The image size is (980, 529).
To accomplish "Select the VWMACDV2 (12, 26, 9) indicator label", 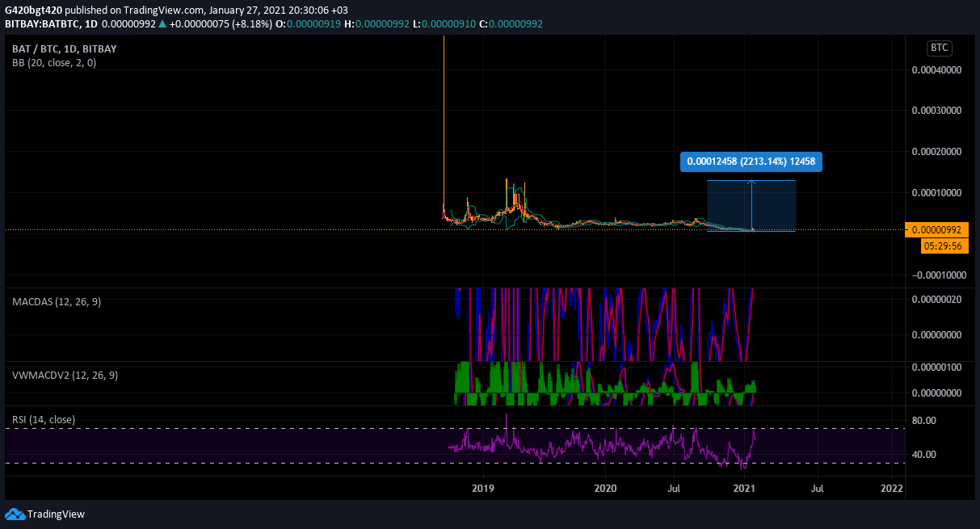I will pyautogui.click(x=65, y=375).
